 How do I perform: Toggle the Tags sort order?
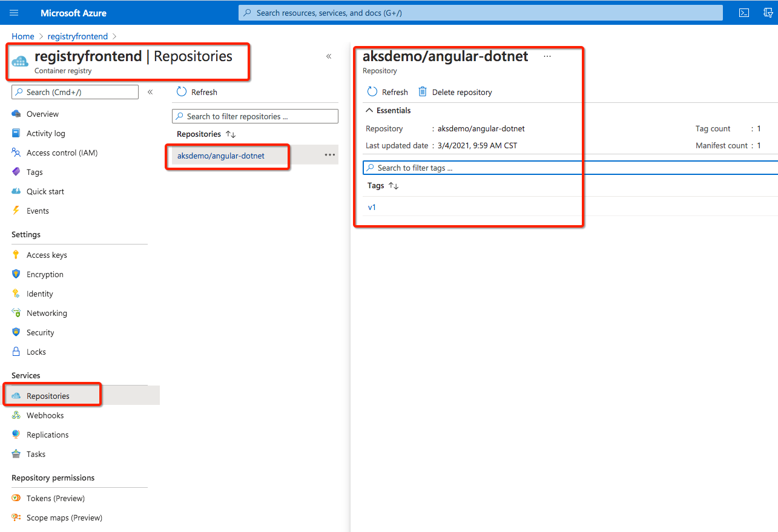394,185
